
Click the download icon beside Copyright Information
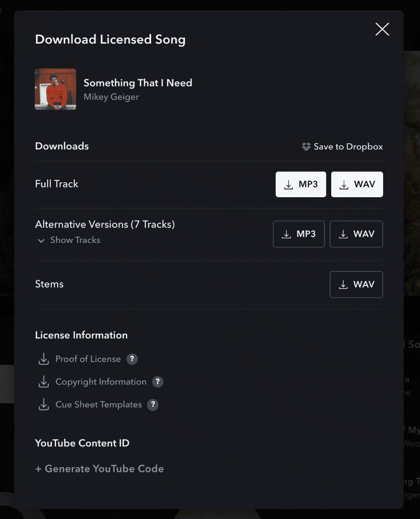point(44,381)
